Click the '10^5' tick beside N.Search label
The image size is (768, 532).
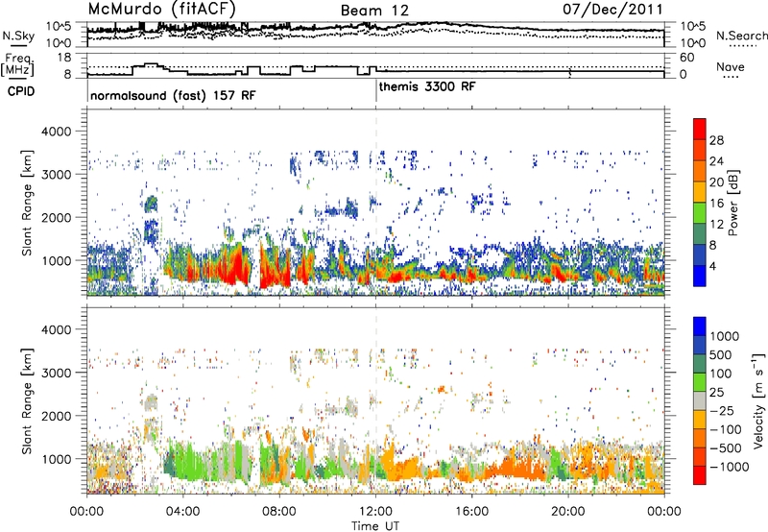coord(692,27)
